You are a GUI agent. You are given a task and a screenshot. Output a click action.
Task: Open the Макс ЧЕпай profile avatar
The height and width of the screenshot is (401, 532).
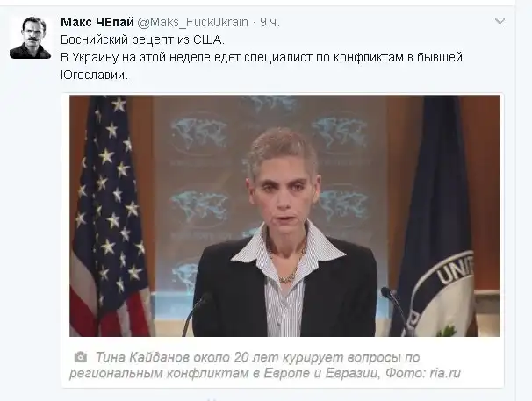tap(30, 38)
